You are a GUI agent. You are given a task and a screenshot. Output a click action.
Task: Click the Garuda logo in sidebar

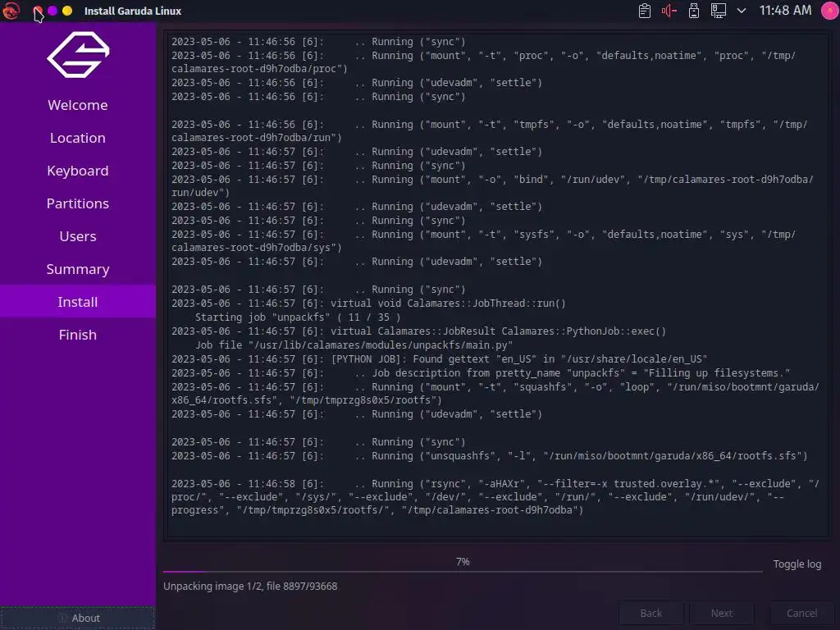(78, 55)
